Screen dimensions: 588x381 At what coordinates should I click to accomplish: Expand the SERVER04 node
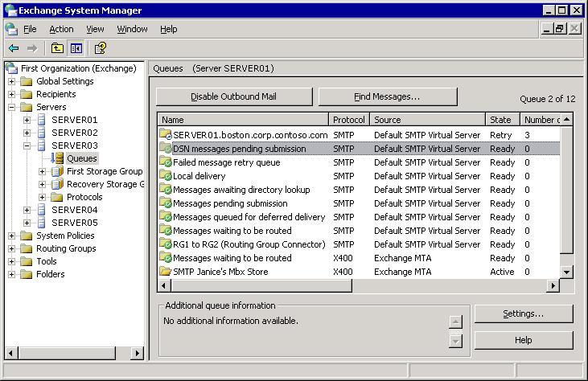[27, 210]
